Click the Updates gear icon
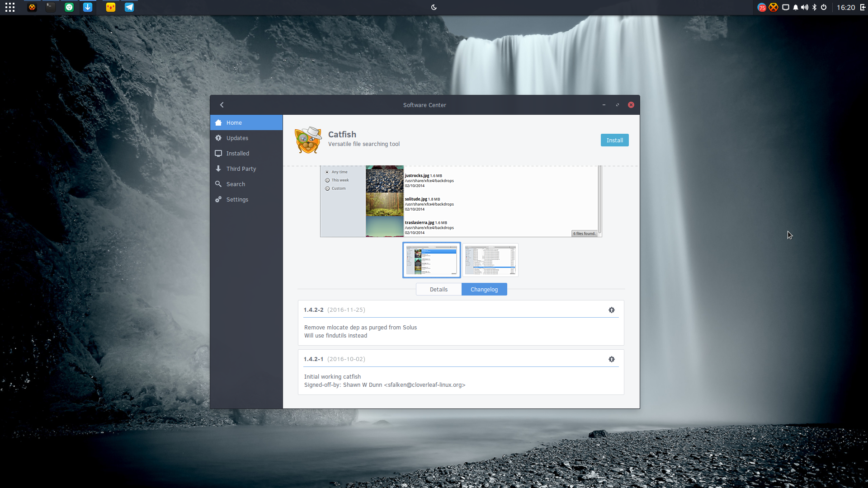The image size is (868, 488). tap(218, 138)
